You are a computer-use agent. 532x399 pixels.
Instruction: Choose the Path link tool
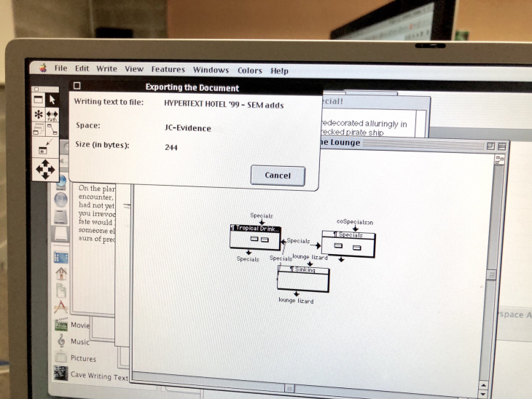[x=52, y=116]
